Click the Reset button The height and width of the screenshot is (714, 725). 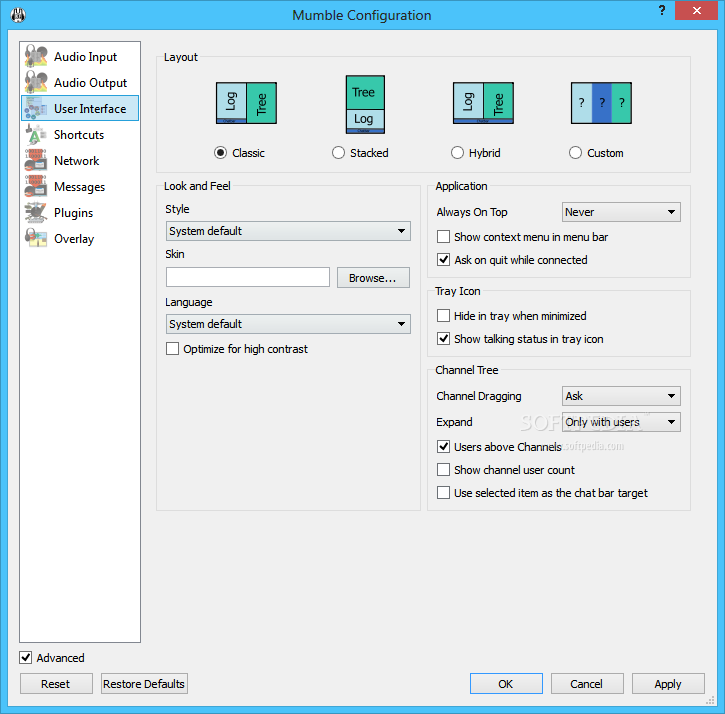pos(56,683)
